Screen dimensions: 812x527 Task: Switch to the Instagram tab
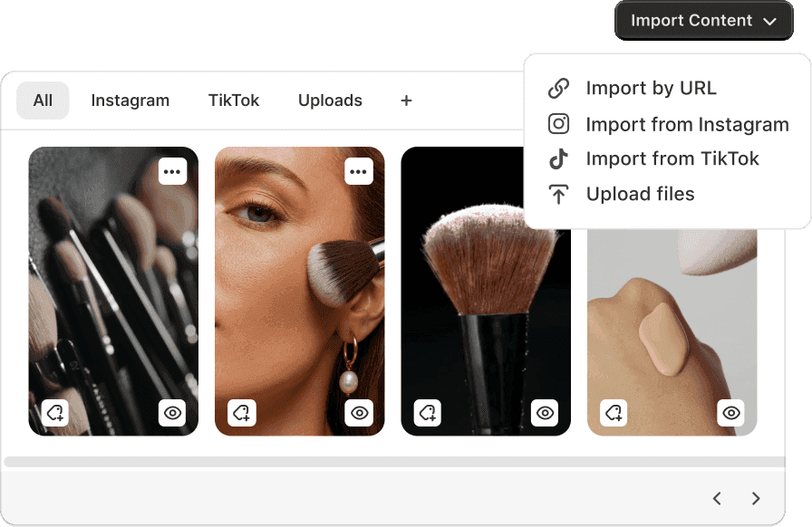coord(130,101)
